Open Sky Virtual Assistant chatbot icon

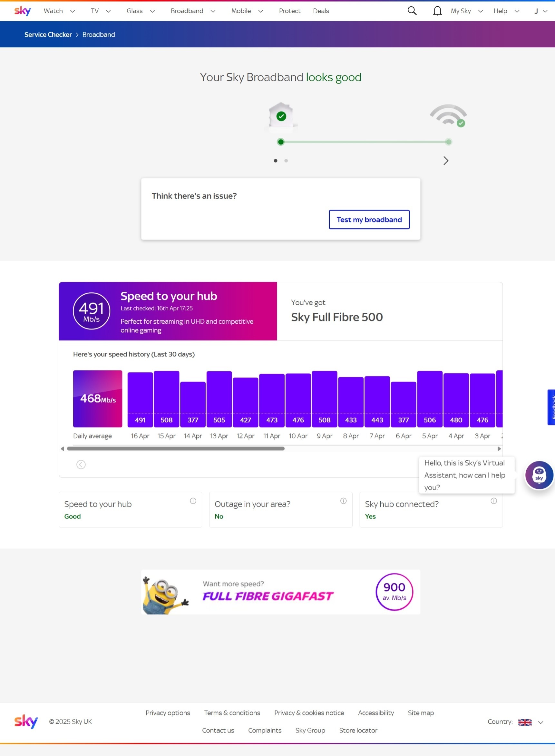539,475
